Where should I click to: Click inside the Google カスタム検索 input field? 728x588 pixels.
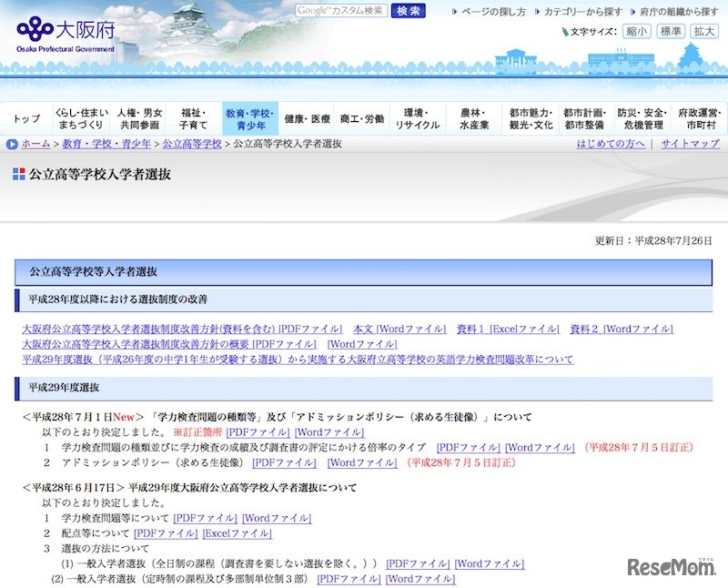pos(341,11)
